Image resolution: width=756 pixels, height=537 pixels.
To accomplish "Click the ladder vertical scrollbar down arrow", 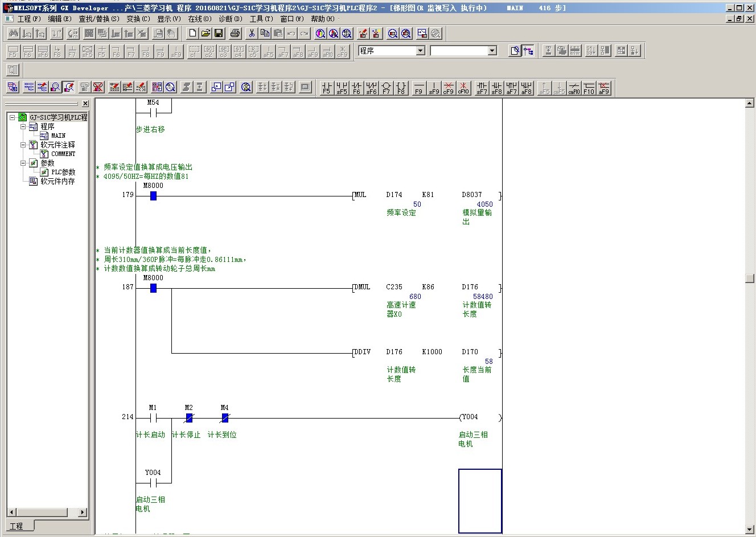I will click(750, 530).
